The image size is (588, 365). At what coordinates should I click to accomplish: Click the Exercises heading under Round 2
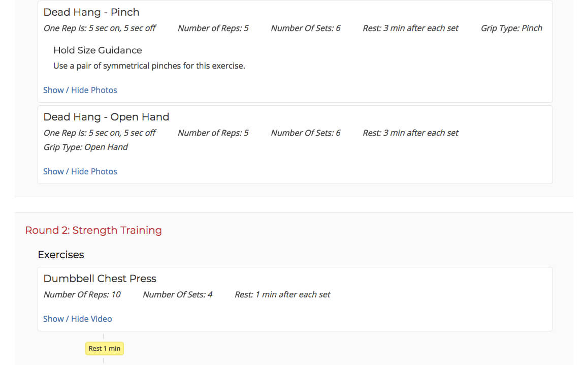(x=61, y=255)
